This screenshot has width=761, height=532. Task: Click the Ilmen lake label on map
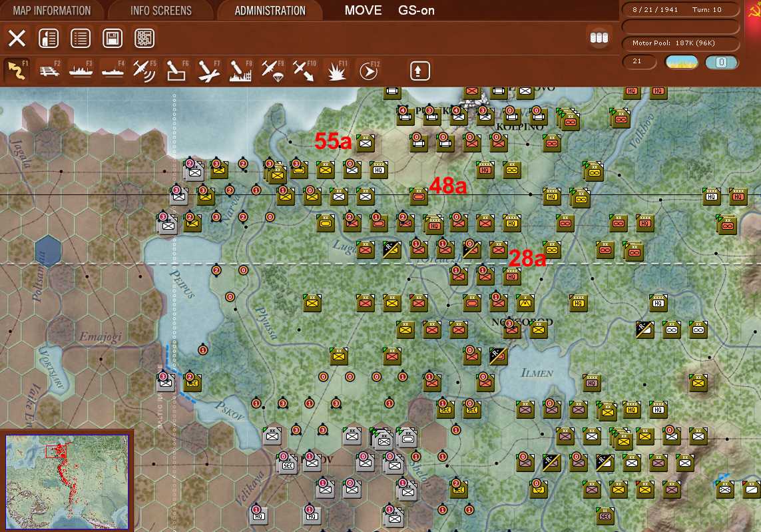coord(537,373)
